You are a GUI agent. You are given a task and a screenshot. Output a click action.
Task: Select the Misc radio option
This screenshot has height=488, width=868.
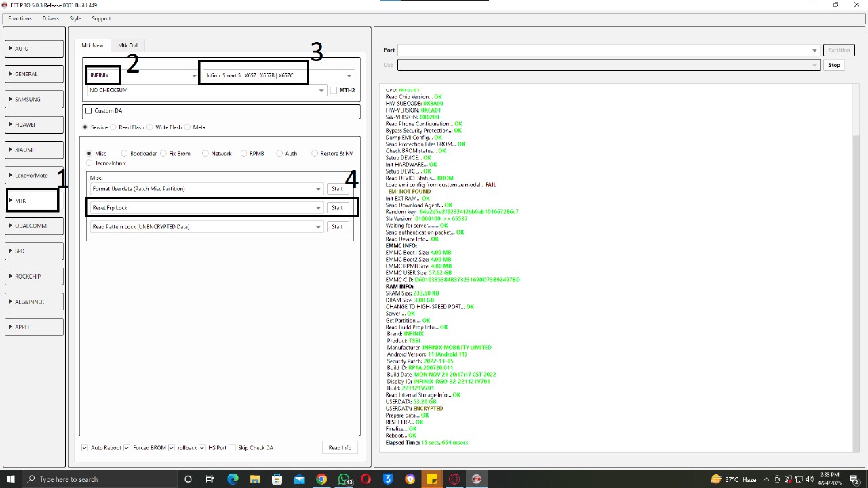(90, 154)
